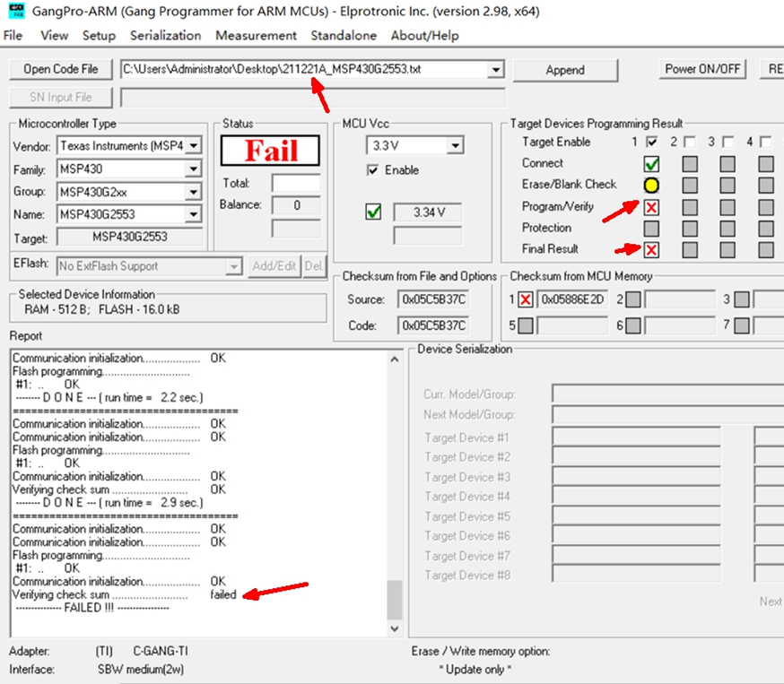This screenshot has width=784, height=684.
Task: Click gray Final Result indicator for target 3
Action: 727,249
